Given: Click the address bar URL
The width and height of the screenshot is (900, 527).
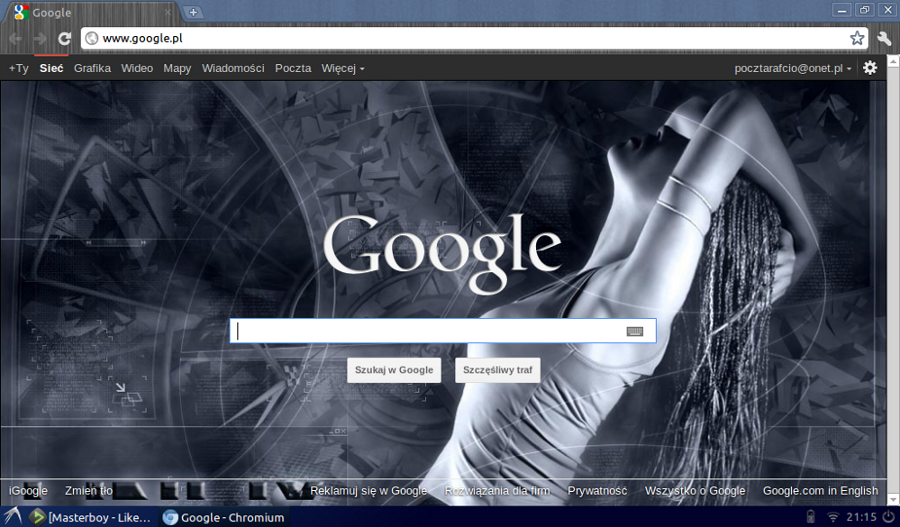Looking at the screenshot, I should coord(142,38).
